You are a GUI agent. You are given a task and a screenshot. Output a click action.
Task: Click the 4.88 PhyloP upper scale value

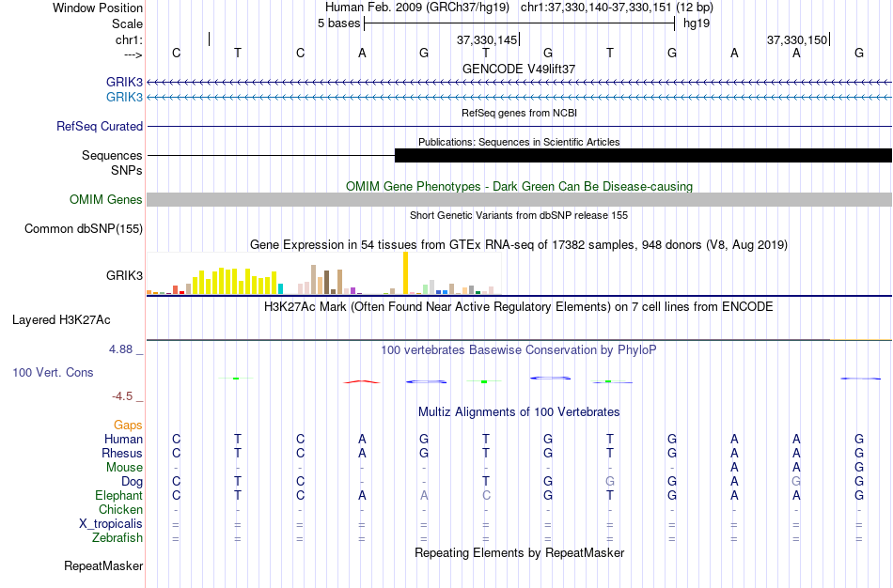pyautogui.click(x=121, y=349)
